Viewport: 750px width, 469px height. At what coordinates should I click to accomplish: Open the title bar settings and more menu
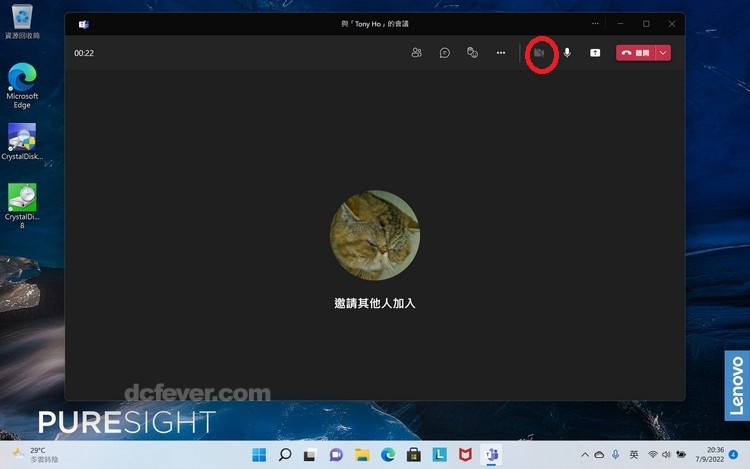(595, 23)
